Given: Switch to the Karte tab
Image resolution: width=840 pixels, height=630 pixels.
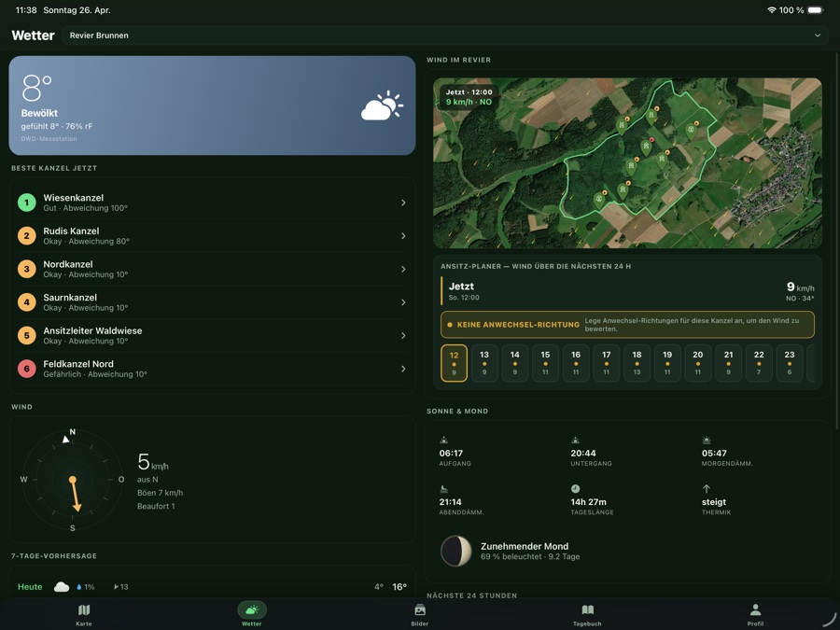Looking at the screenshot, I should (84, 614).
